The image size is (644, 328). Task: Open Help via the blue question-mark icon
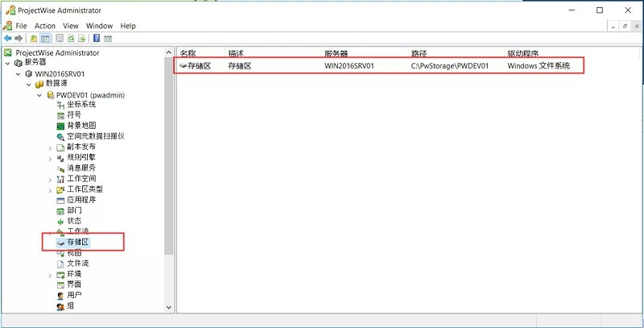(97, 38)
